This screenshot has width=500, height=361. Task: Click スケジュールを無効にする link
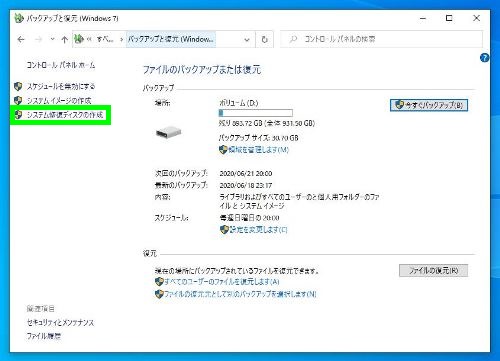(61, 86)
